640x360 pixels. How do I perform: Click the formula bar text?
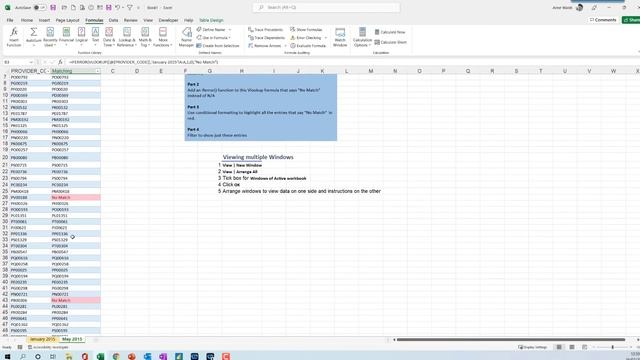(x=144, y=62)
